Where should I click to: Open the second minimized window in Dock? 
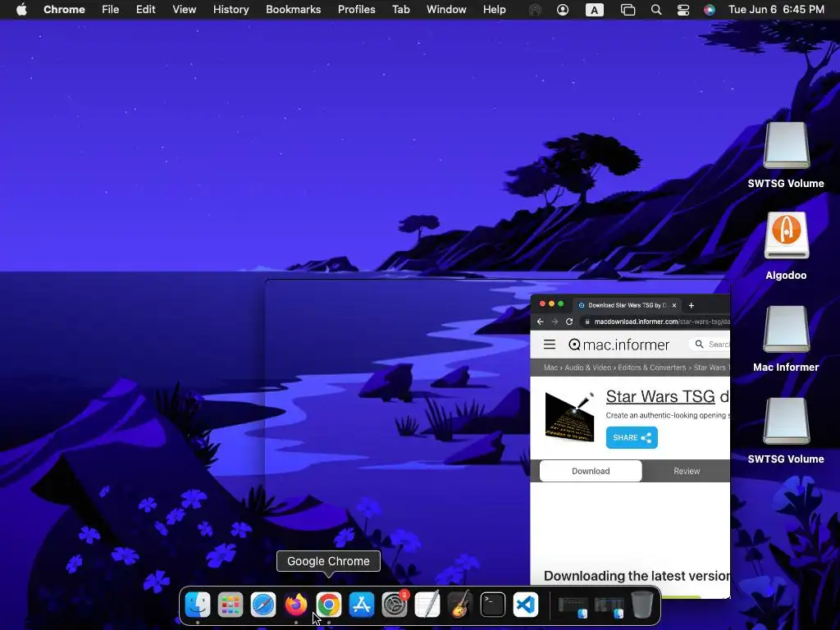pos(609,606)
